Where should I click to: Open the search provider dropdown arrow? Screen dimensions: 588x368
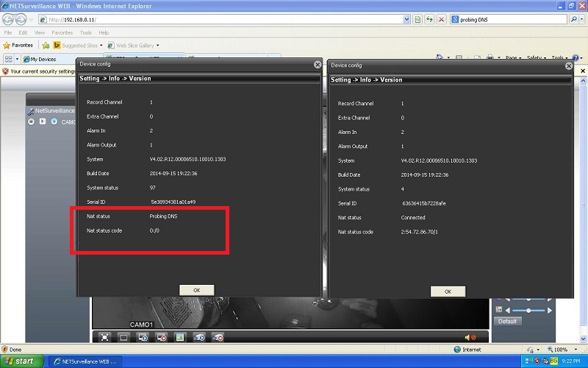pyautogui.click(x=582, y=20)
